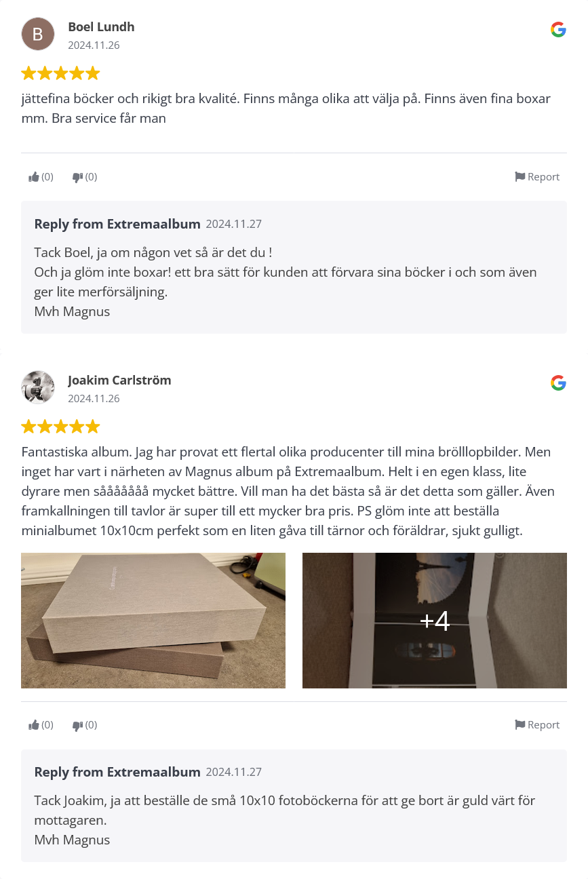Click the Google icon on Boel Lundh's review
This screenshot has height=879, width=588.
click(558, 29)
